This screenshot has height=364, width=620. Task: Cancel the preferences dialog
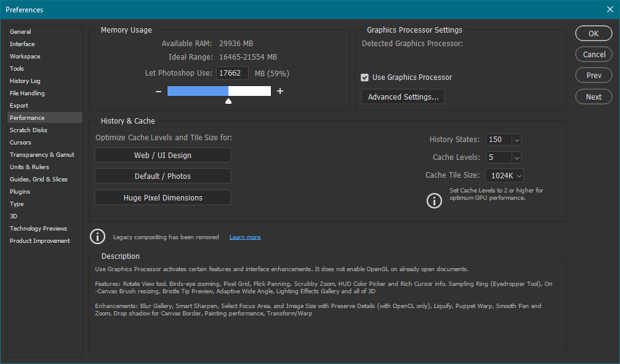coord(593,54)
